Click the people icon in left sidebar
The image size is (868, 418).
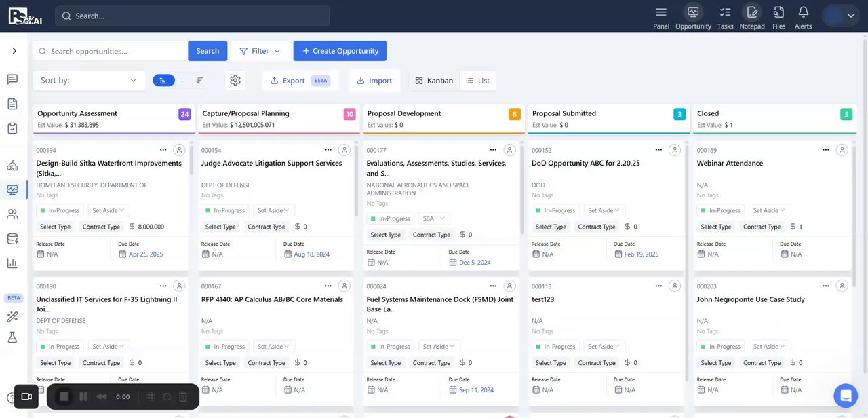(x=12, y=214)
